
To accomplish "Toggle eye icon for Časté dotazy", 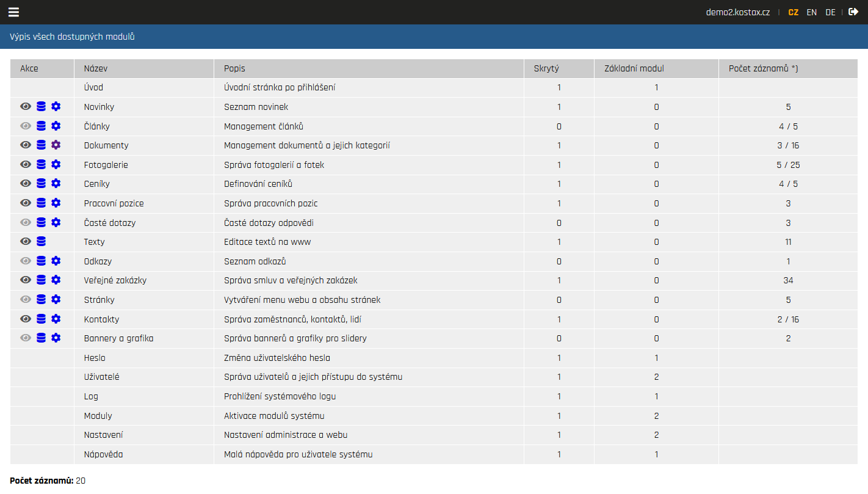I will pos(26,223).
